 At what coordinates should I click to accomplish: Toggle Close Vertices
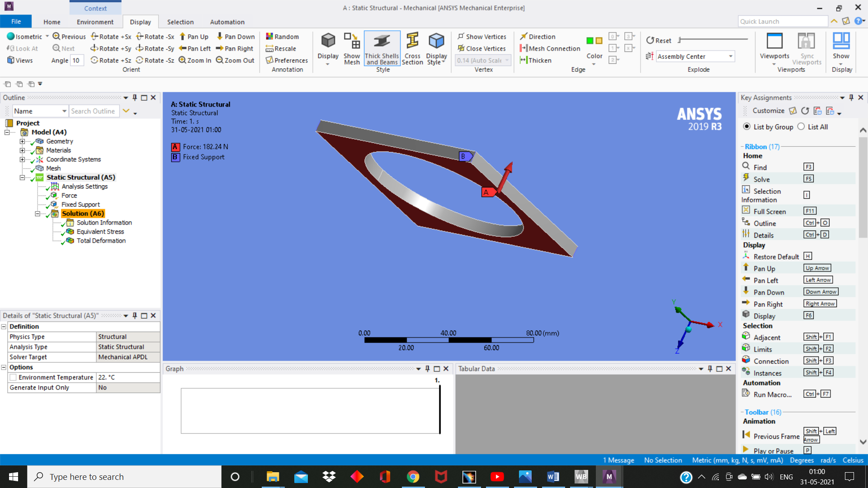coord(481,48)
